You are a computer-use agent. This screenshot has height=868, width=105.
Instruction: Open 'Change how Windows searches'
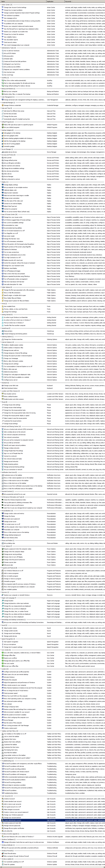13,339
